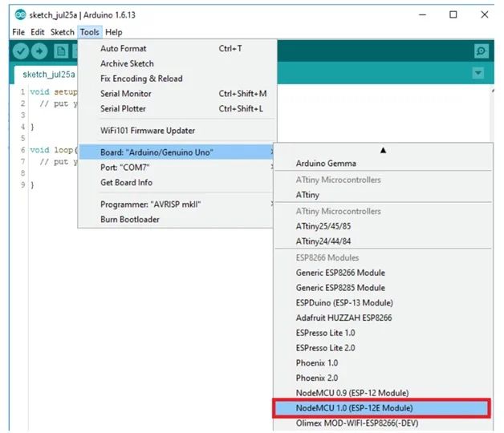The width and height of the screenshot is (504, 433).
Task: Choose ATtiny25/45/85 board
Action: click(x=383, y=226)
